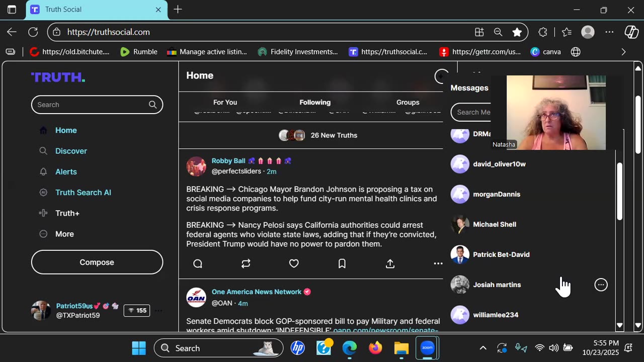Open david_oliver10w conversation

pyautogui.click(x=499, y=164)
